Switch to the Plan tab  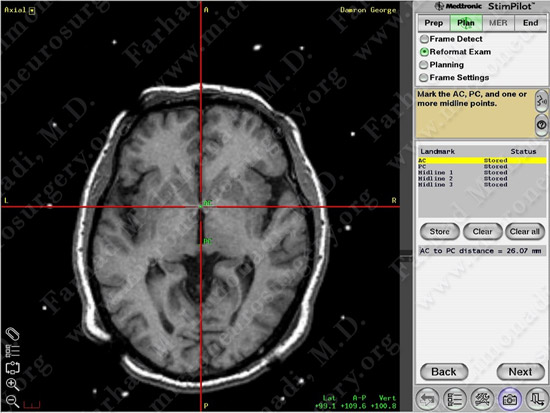click(x=466, y=23)
